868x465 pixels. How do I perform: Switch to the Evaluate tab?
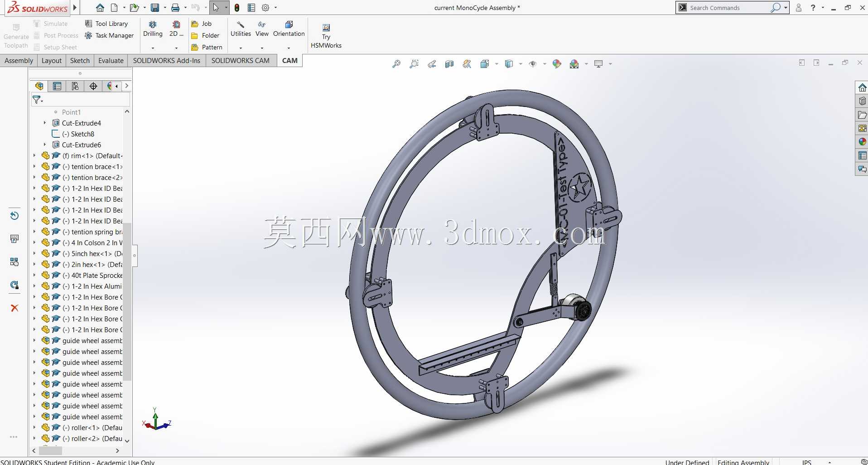pos(111,61)
